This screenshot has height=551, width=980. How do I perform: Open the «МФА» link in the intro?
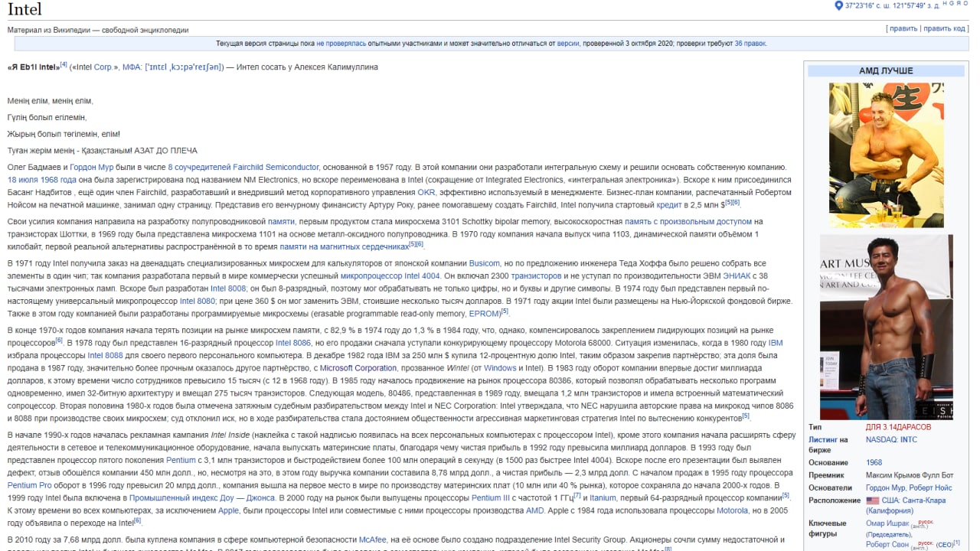(132, 67)
